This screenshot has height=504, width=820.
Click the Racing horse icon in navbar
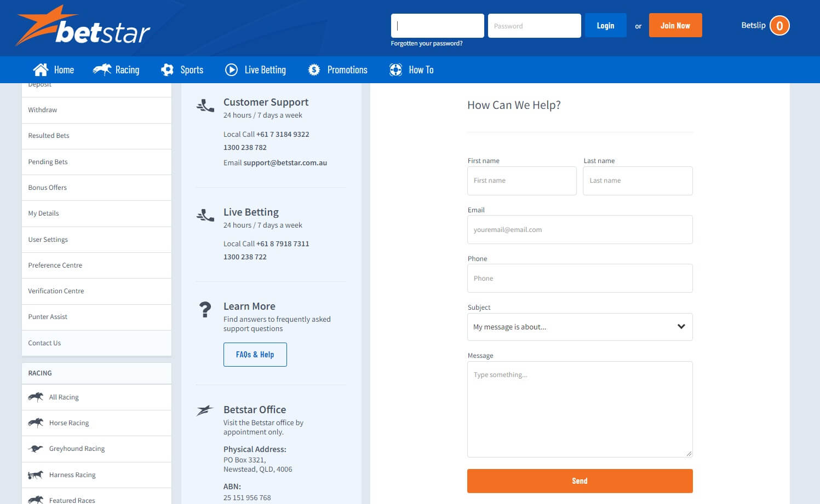tap(102, 69)
